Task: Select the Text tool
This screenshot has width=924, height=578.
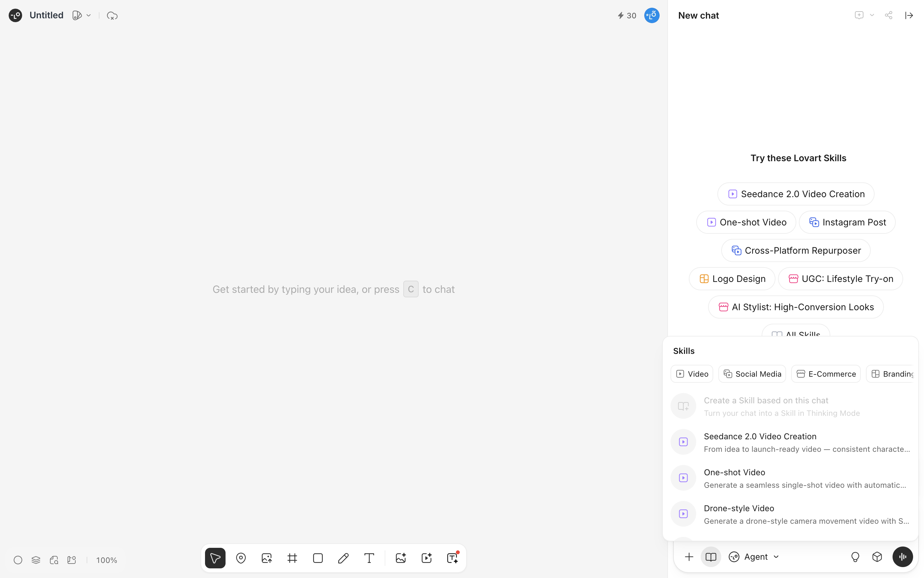Action: (369, 558)
